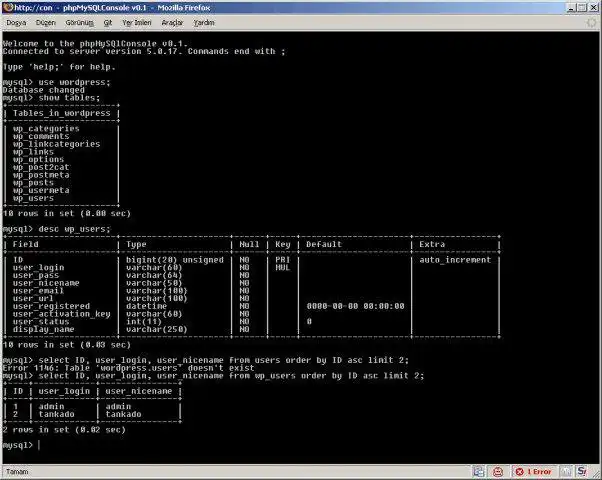Click user_url field in desc table
602x480 pixels.
tap(33, 298)
